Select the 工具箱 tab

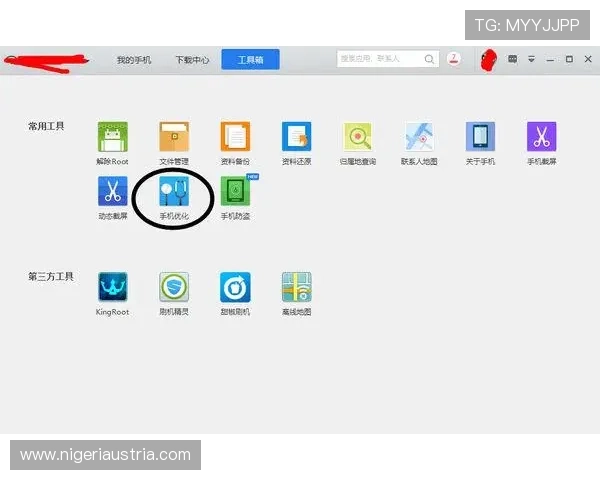(250, 59)
